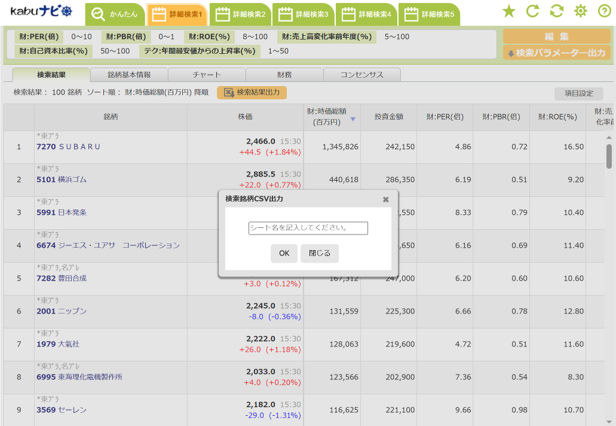Click the 項目設定 button
The image size is (616, 426).
[x=579, y=93]
